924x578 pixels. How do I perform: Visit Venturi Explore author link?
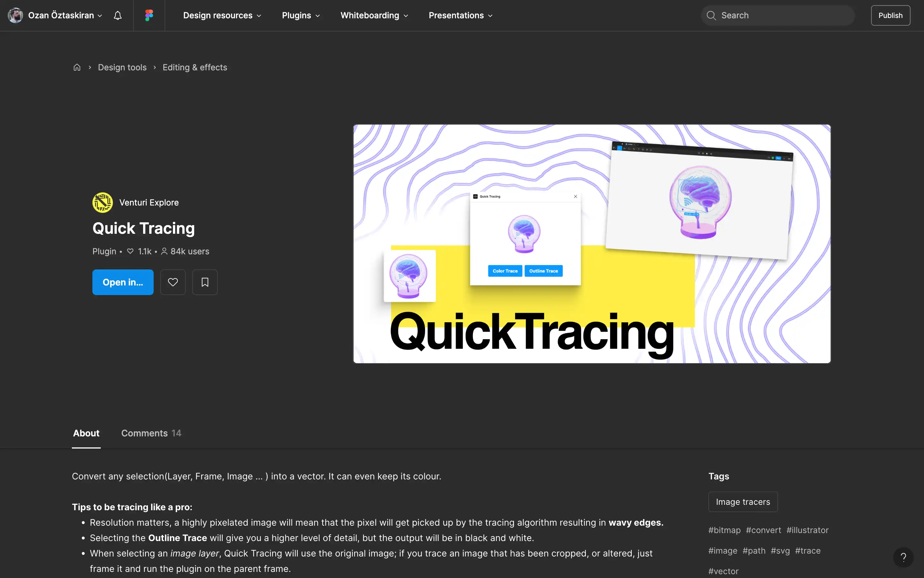click(x=149, y=203)
